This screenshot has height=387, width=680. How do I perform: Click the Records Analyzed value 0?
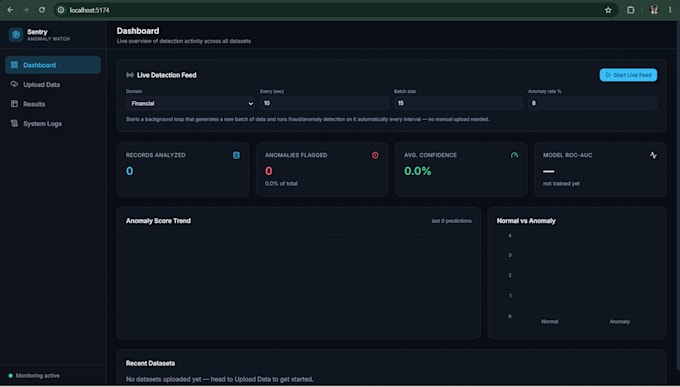point(130,171)
